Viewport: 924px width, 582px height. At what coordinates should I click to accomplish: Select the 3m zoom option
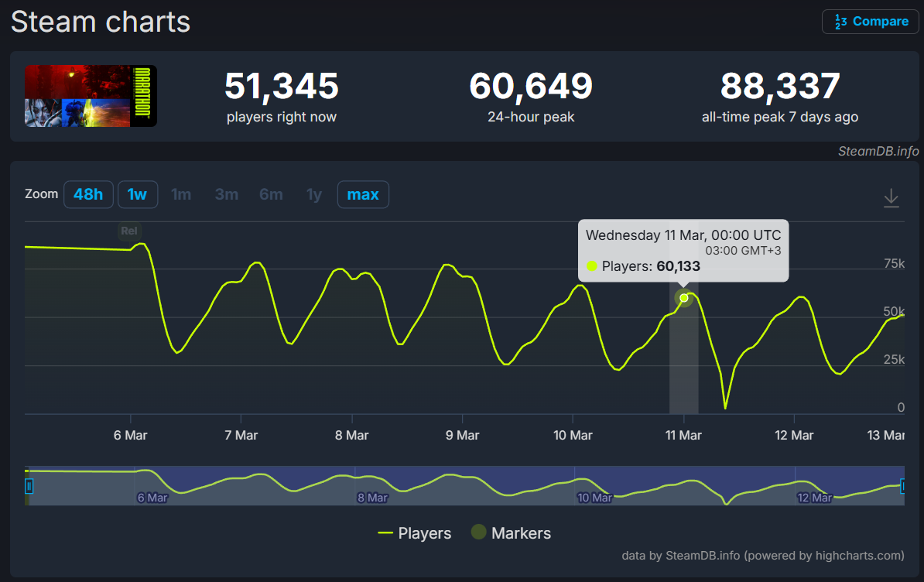(x=226, y=194)
